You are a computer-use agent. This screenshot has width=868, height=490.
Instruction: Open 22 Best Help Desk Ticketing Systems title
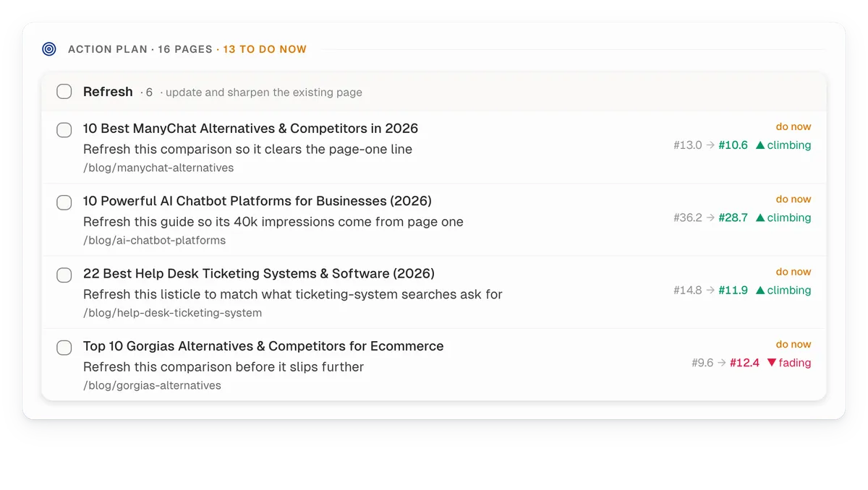(259, 273)
